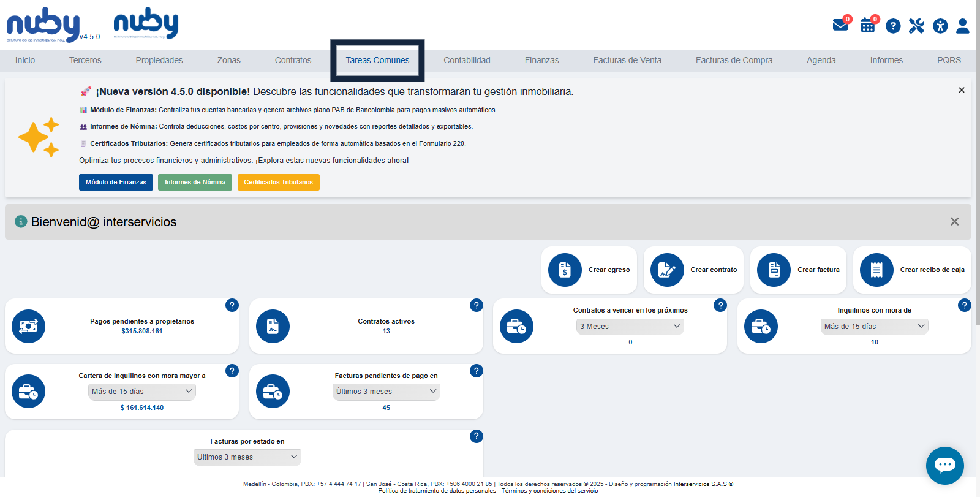Expand the Facturas pendientes de pago dropdown
Screen dimensions: 980x497
click(386, 392)
